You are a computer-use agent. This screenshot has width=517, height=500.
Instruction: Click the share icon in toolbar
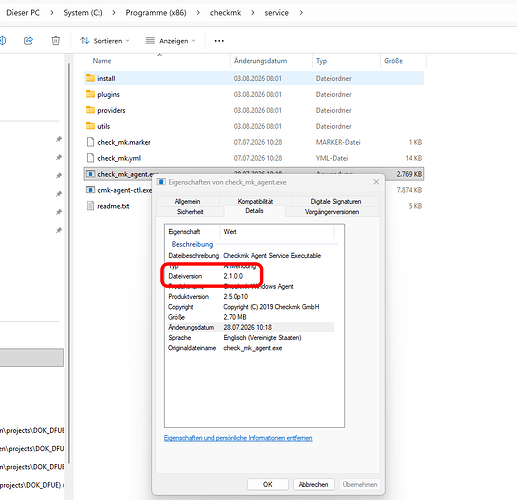[28, 41]
